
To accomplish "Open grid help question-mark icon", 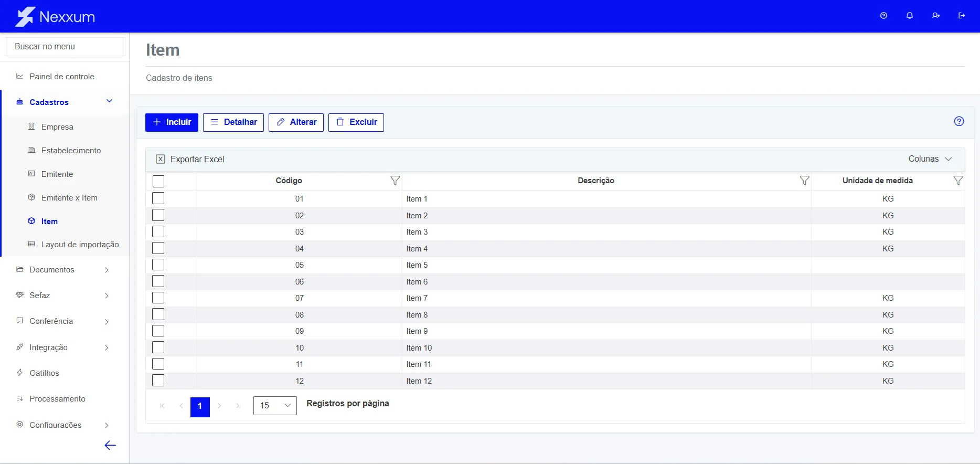I will point(959,121).
